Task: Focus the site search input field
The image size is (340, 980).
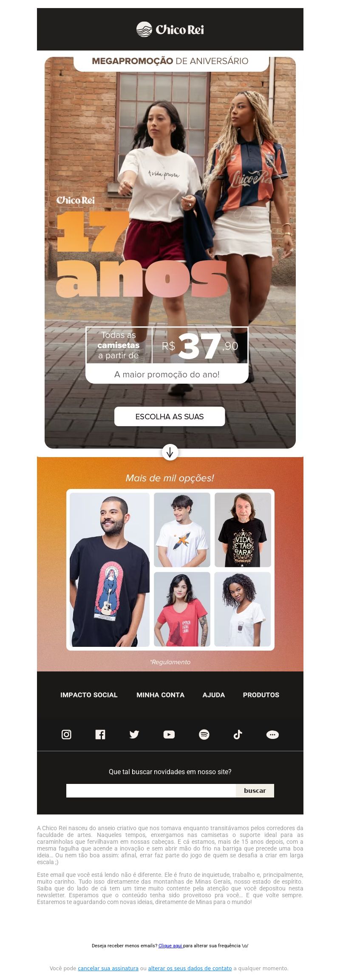Action: coord(151,790)
